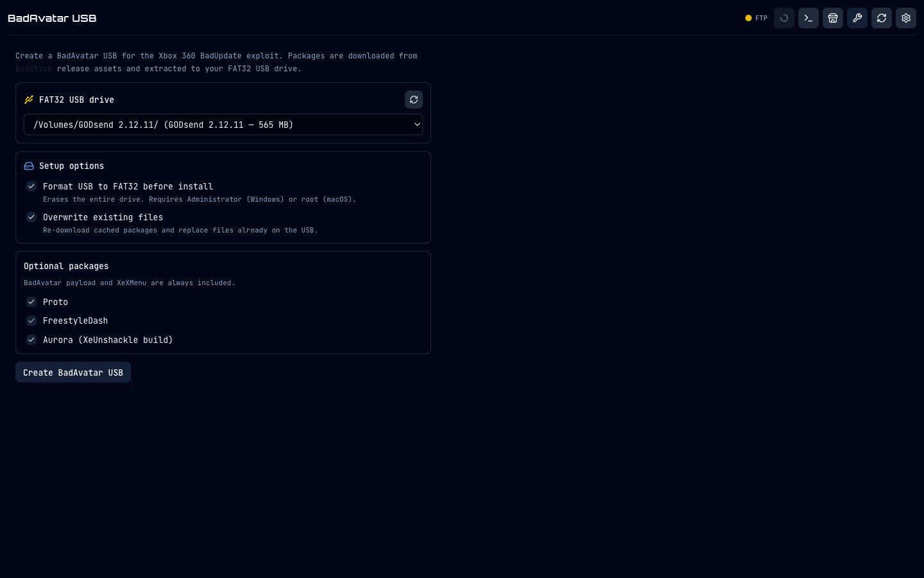Open the terminal console icon
This screenshot has width=924, height=578.
809,18
